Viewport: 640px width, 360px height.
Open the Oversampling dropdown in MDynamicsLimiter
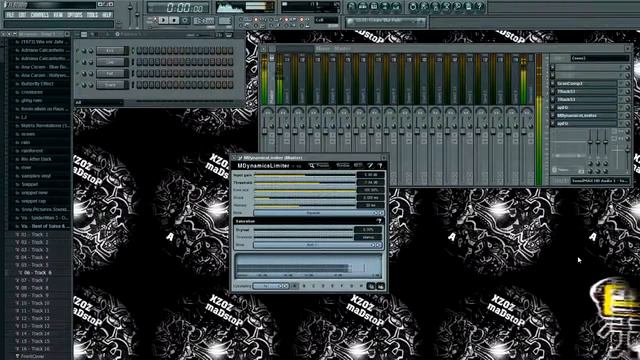pyautogui.click(x=271, y=286)
